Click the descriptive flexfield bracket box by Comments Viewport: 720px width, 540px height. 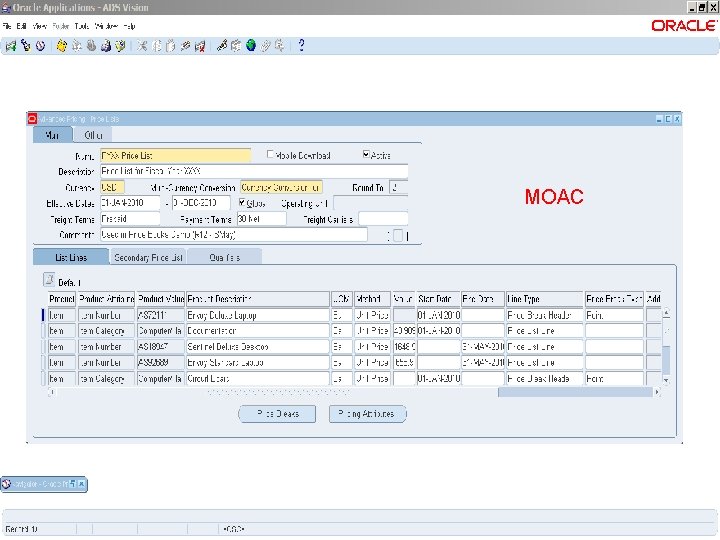pyautogui.click(x=398, y=236)
